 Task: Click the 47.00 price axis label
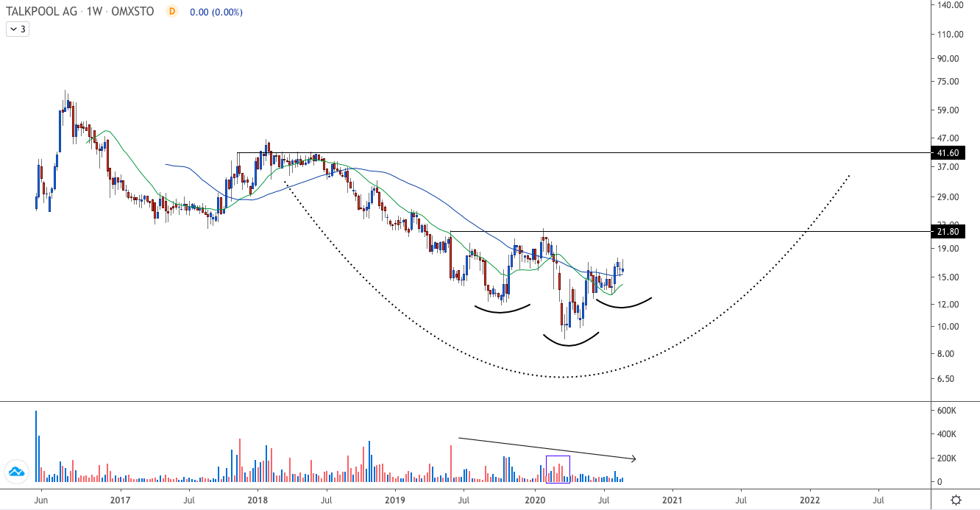coord(949,138)
